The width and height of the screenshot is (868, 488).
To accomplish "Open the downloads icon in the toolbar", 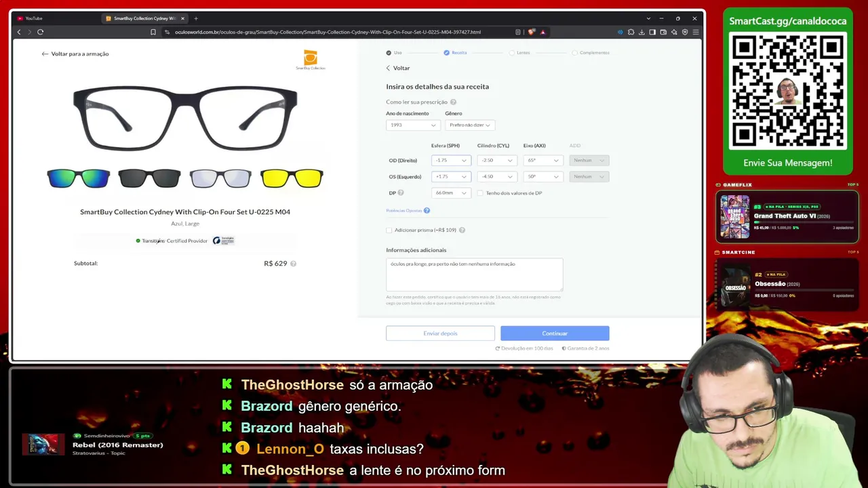I will pos(642,32).
